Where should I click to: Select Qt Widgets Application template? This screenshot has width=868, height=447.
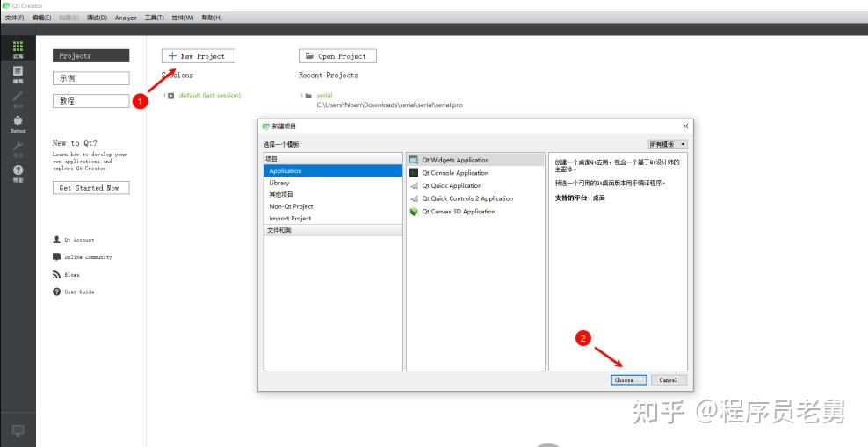475,160
